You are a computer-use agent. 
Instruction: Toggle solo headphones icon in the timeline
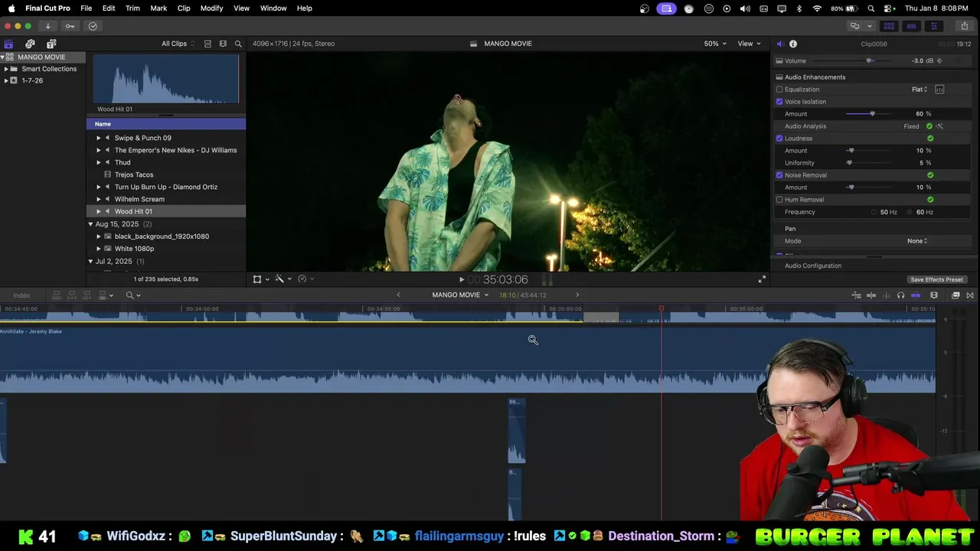tap(900, 295)
